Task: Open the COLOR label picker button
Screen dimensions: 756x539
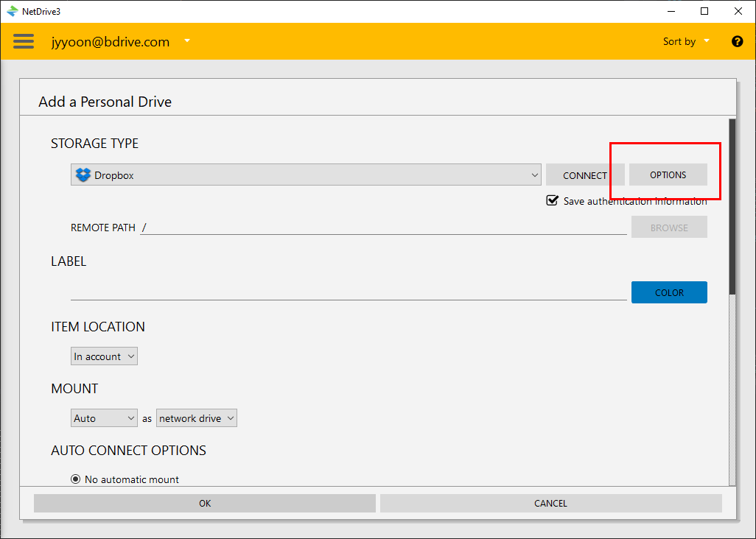Action: click(669, 292)
